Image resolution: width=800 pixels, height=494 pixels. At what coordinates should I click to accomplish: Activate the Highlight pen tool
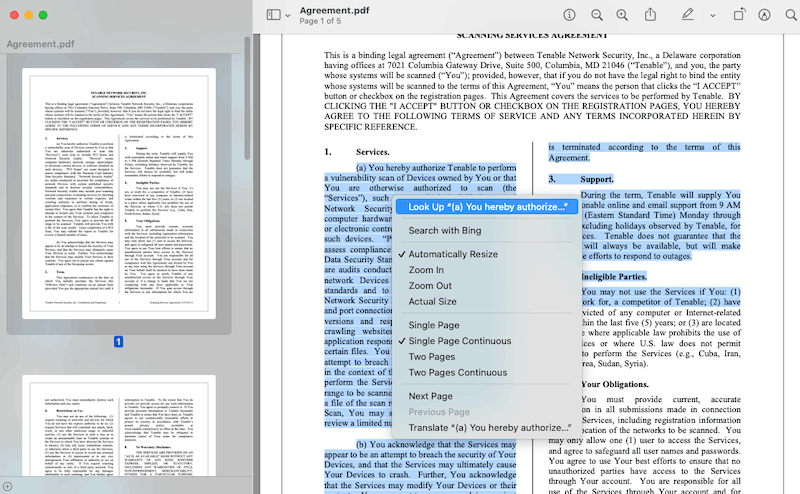coord(687,15)
